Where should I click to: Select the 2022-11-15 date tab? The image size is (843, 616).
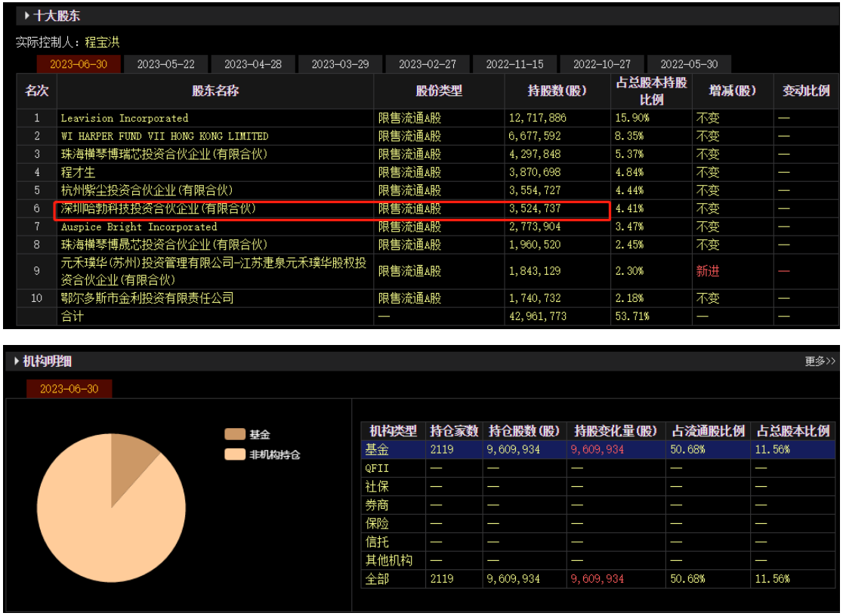click(514, 64)
